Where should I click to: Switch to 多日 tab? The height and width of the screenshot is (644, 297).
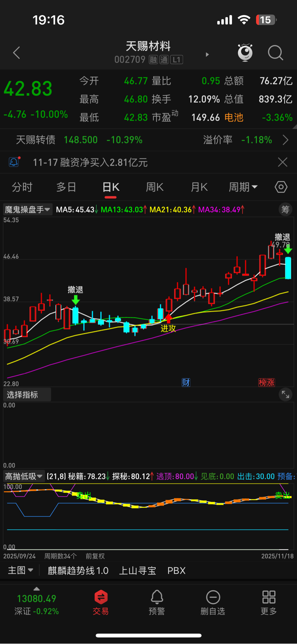click(x=66, y=187)
